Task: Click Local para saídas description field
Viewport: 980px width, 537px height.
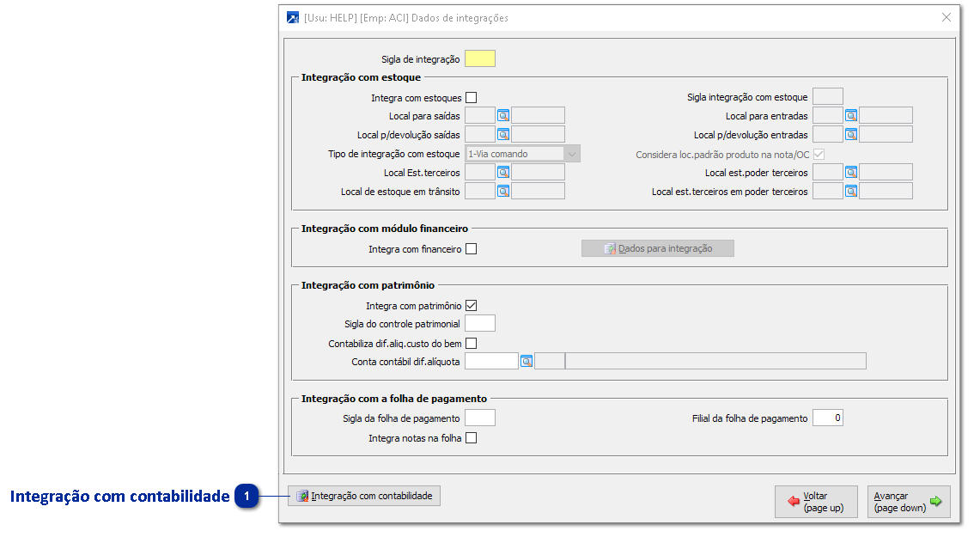Action: coord(539,115)
